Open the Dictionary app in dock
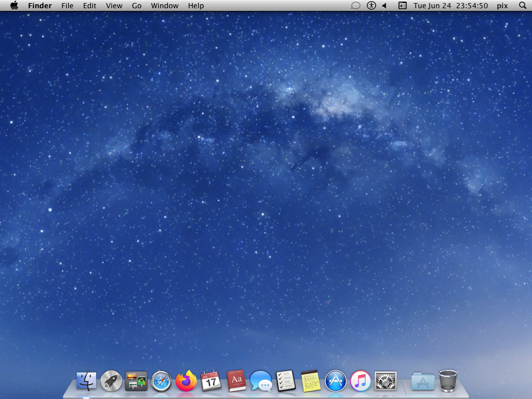 236,381
